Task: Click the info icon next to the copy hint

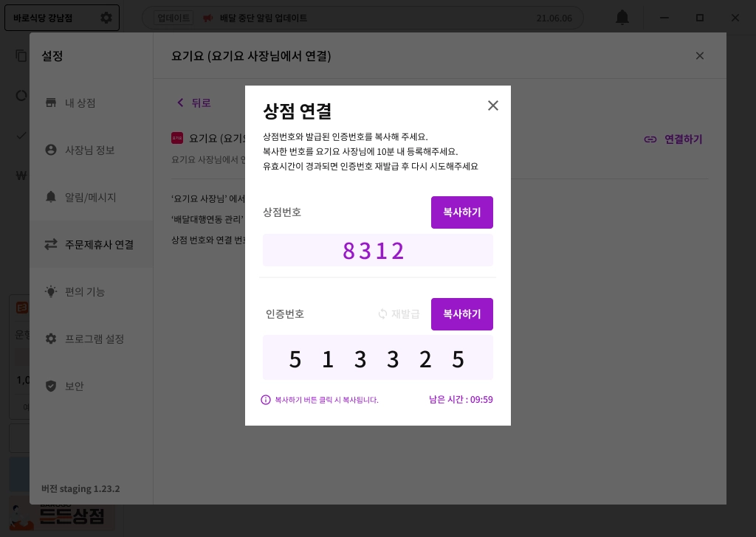Action: coord(266,400)
